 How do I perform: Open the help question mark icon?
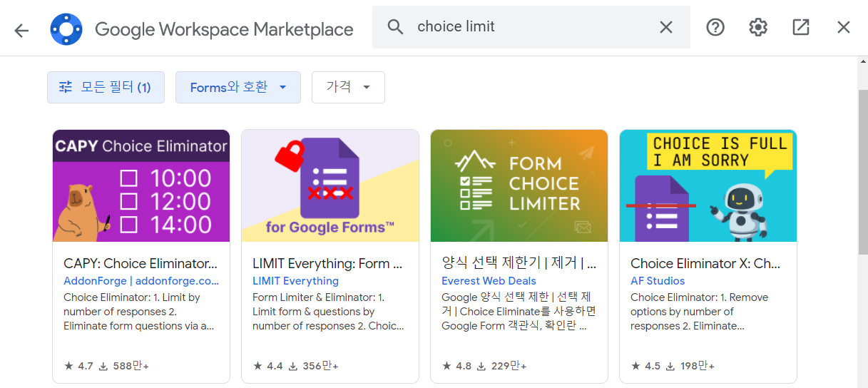pyautogui.click(x=715, y=27)
